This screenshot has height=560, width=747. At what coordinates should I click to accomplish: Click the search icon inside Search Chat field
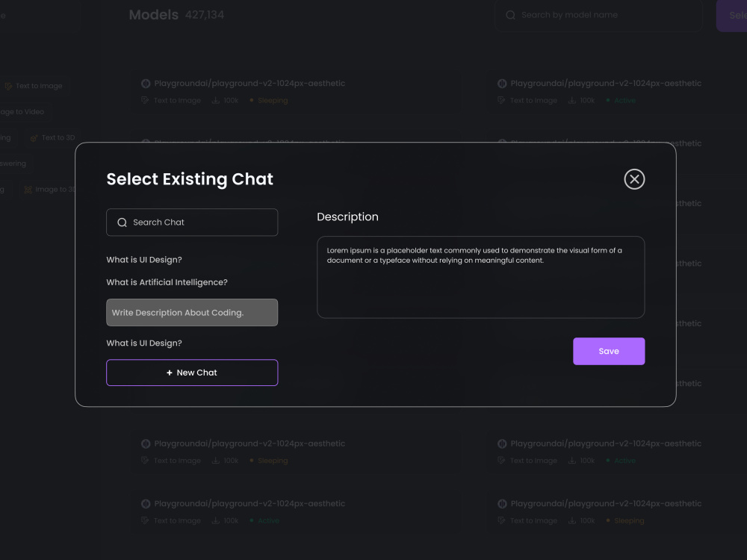pos(122,222)
